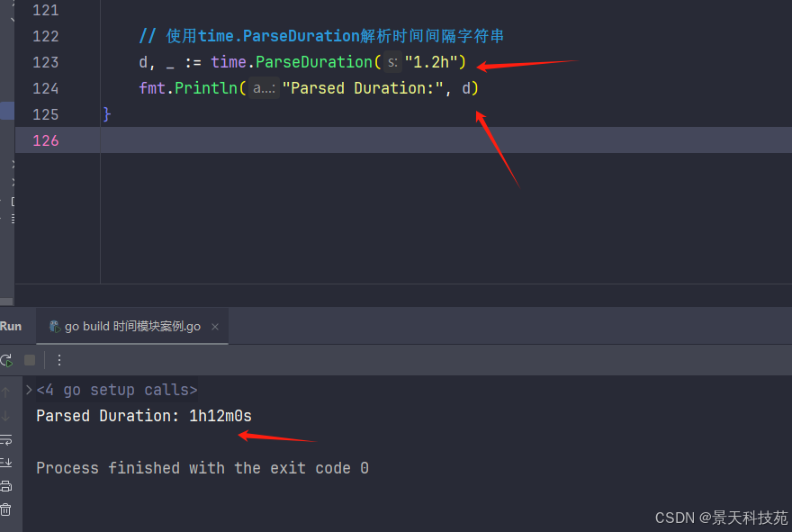
Task: Click the Println call on line 124
Action: 207,88
